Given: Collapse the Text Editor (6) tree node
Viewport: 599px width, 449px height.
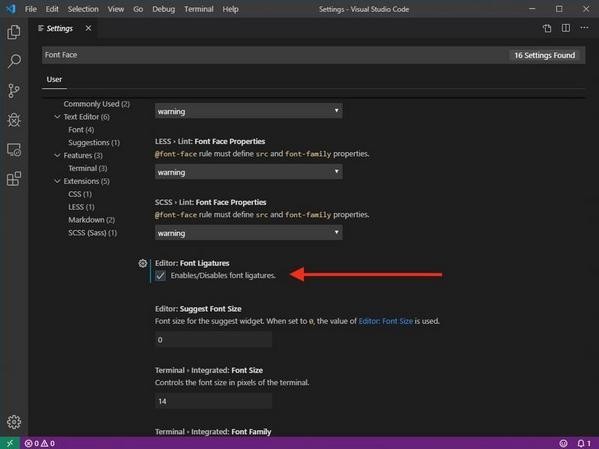Looking at the screenshot, I should coord(57,117).
